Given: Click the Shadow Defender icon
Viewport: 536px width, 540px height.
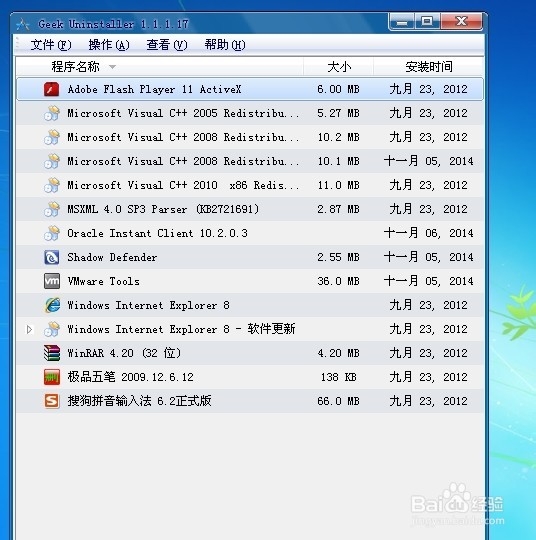Looking at the screenshot, I should [51, 257].
